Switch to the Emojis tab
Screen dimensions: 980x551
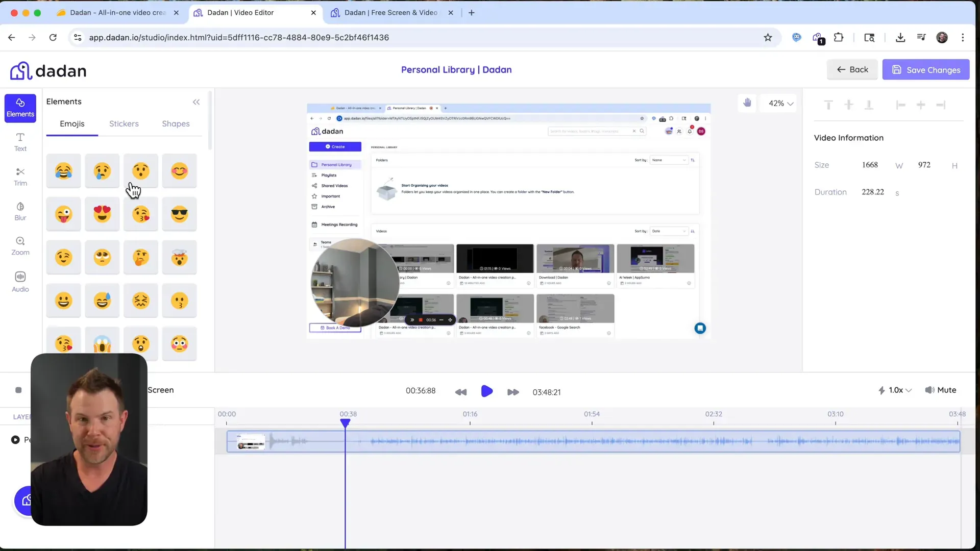click(x=72, y=124)
